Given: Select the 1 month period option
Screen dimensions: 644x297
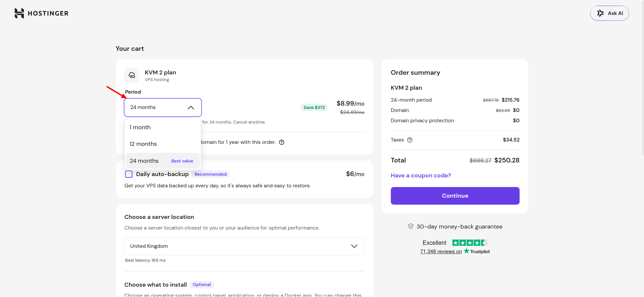Looking at the screenshot, I should [163, 127].
